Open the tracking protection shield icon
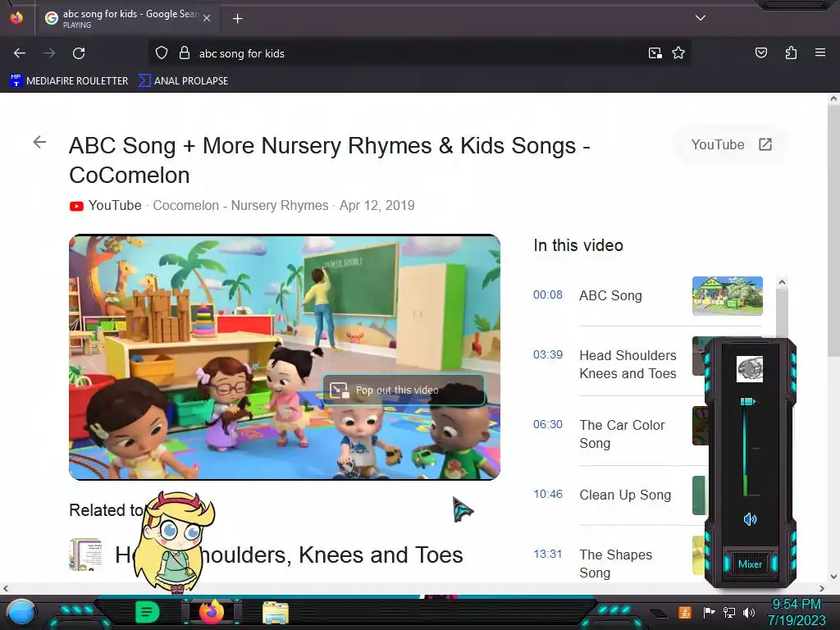This screenshot has width=840, height=630. point(162,53)
